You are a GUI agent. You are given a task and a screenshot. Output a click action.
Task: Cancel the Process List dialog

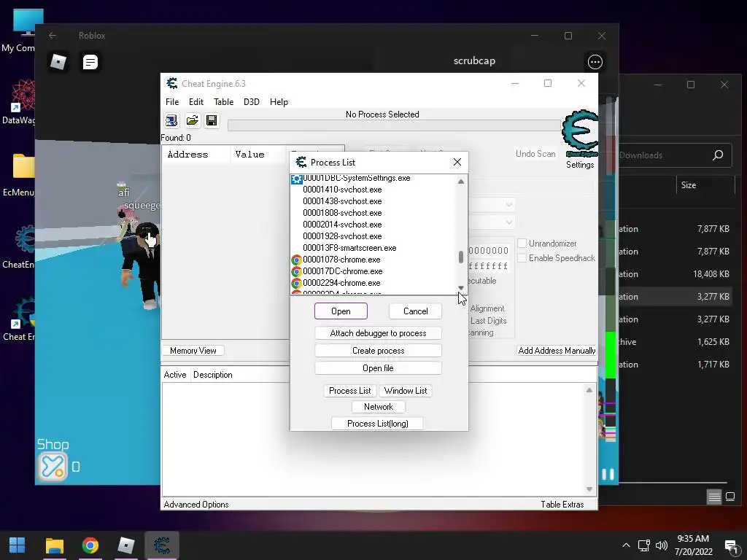[415, 311]
